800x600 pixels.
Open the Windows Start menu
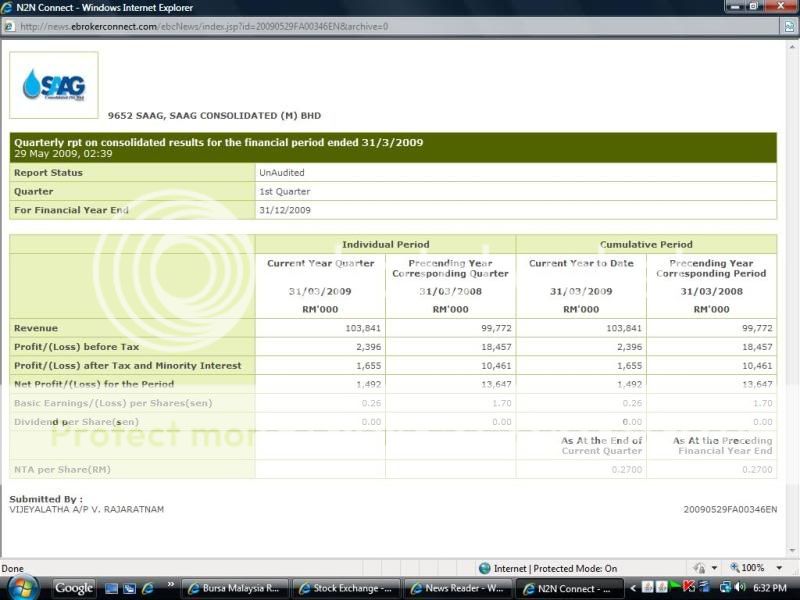click(22, 587)
